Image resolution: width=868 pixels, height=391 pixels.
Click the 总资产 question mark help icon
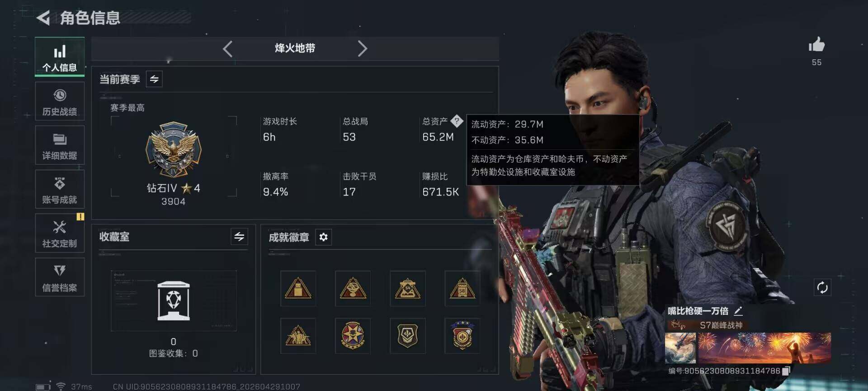[x=457, y=121]
